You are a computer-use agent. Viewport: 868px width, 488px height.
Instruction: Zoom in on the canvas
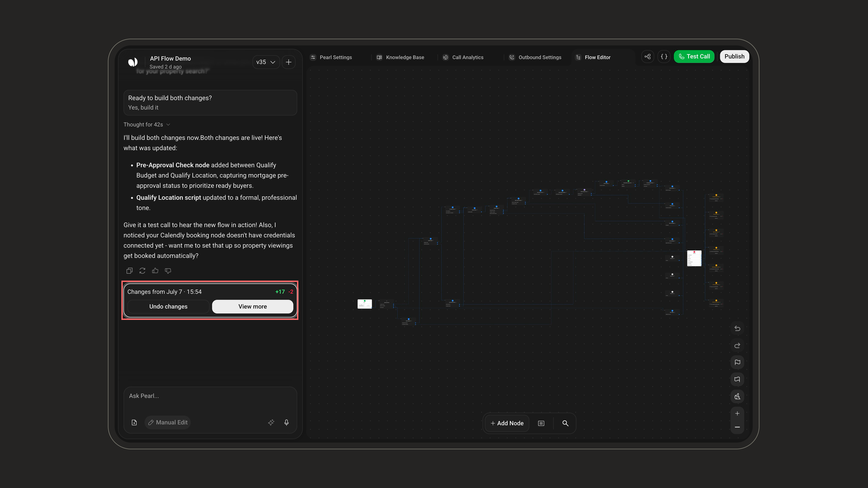pos(737,414)
